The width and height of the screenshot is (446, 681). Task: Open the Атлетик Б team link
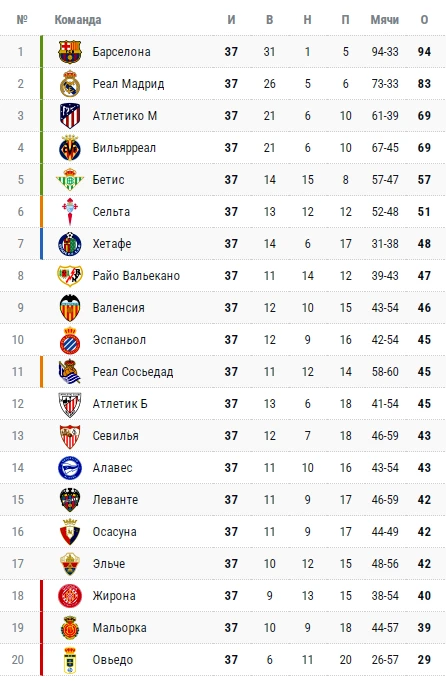120,404
